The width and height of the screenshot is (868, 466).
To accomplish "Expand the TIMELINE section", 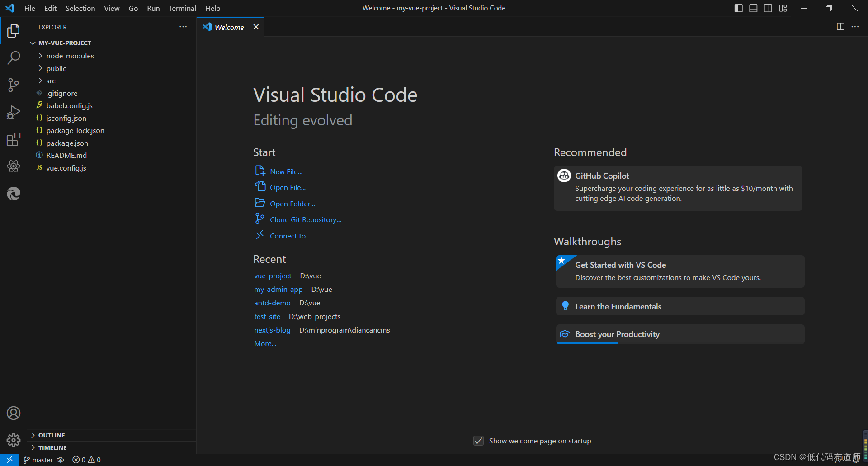I will (x=112, y=448).
